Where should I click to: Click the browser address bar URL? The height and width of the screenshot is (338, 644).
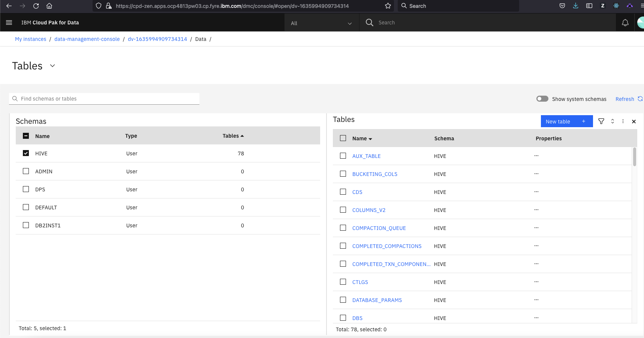click(x=232, y=6)
